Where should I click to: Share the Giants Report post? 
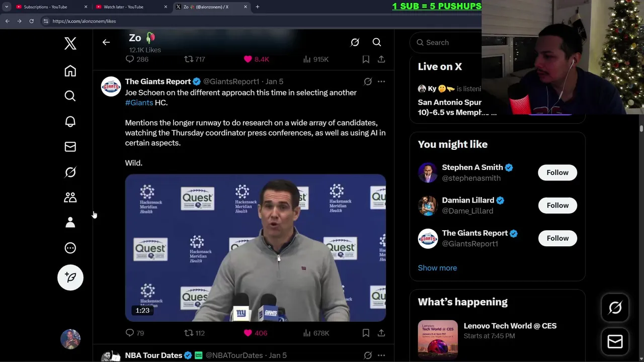pyautogui.click(x=381, y=333)
